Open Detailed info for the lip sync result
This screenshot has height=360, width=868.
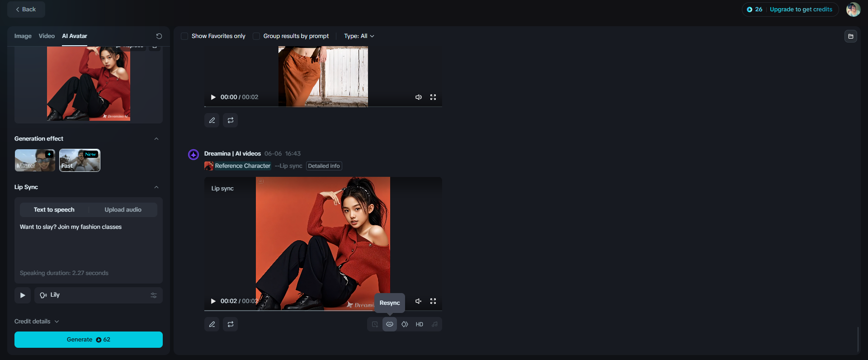(324, 166)
